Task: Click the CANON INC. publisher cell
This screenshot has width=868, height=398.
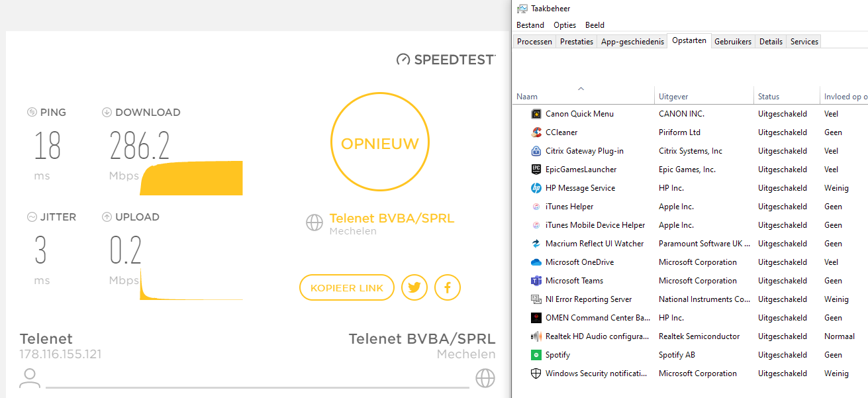Action: 681,114
